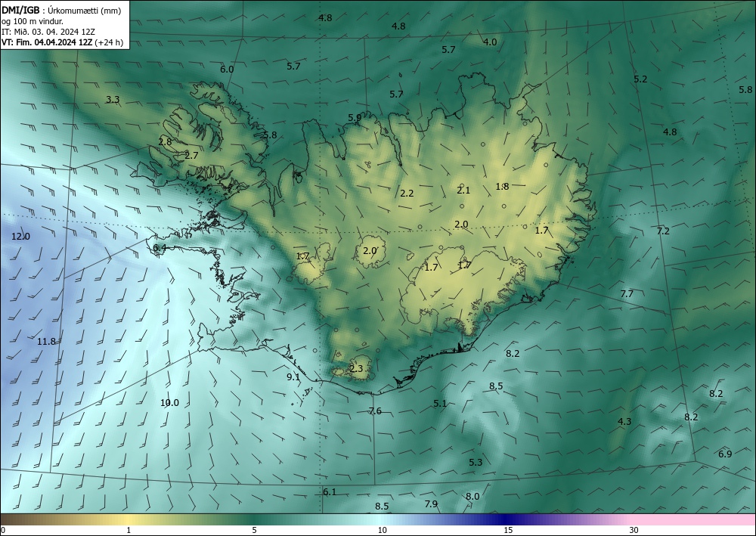Click the map value "12.0"

tap(20, 236)
